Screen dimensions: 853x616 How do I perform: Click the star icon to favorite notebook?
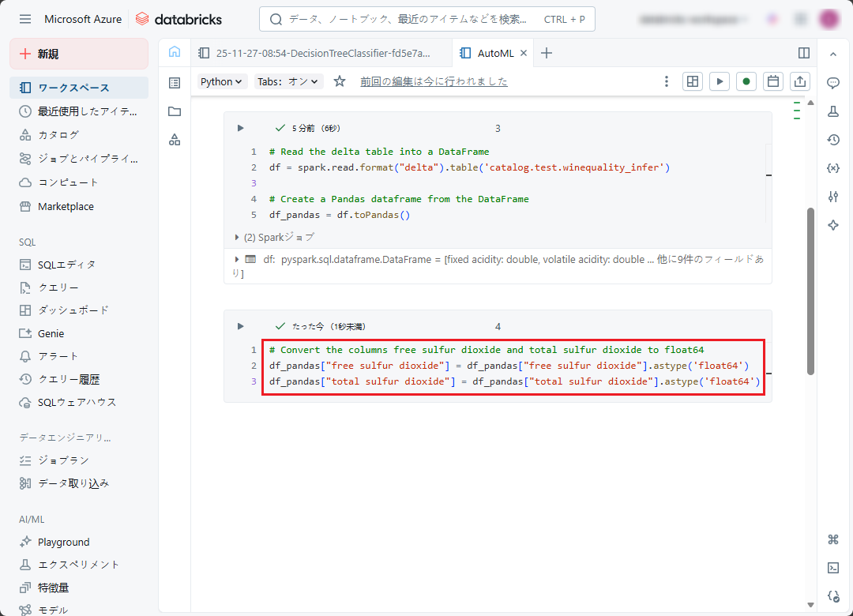[340, 81]
